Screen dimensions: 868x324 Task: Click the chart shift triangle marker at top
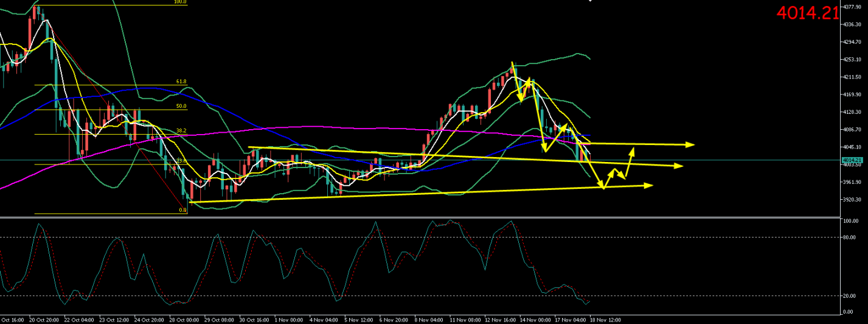click(589, 2)
